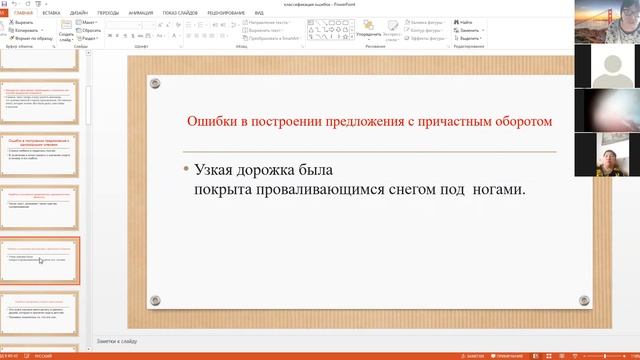The height and width of the screenshot is (360, 640).
Task: Open the ГЛАВНАЯ ribbon tab
Action: 23,13
